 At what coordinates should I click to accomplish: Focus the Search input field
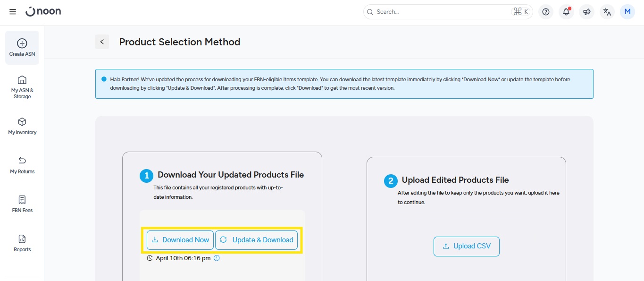[441, 12]
